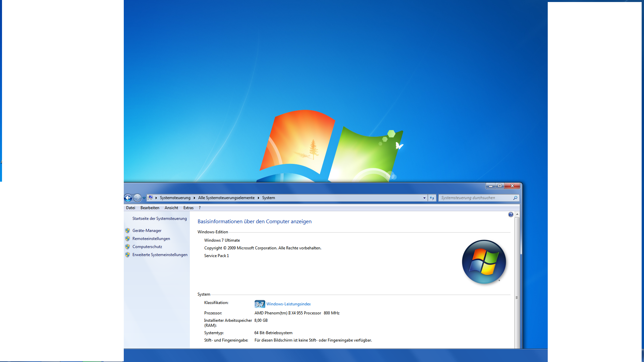This screenshot has height=362, width=644.
Task: Open the recent pages dropdown arrow
Action: tap(144, 198)
